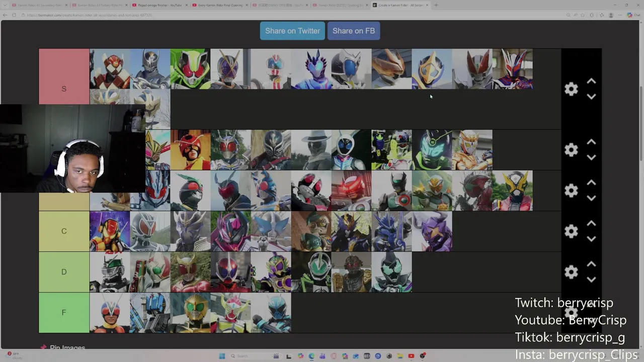The width and height of the screenshot is (644, 362).
Task: Open Windows Start menu
Action: (x=222, y=356)
